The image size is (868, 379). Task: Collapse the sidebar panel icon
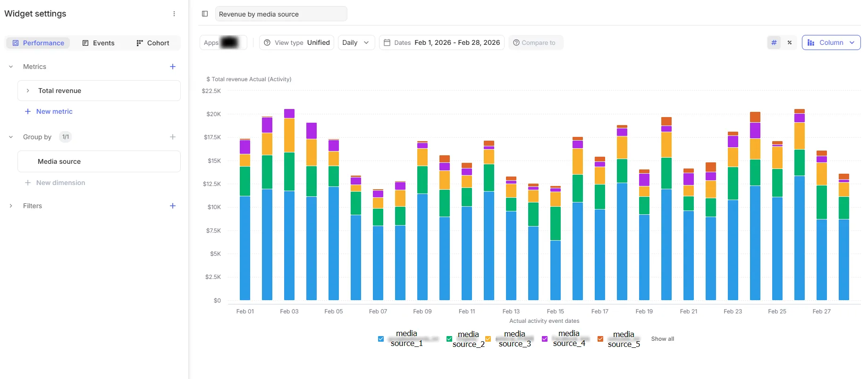click(x=205, y=14)
